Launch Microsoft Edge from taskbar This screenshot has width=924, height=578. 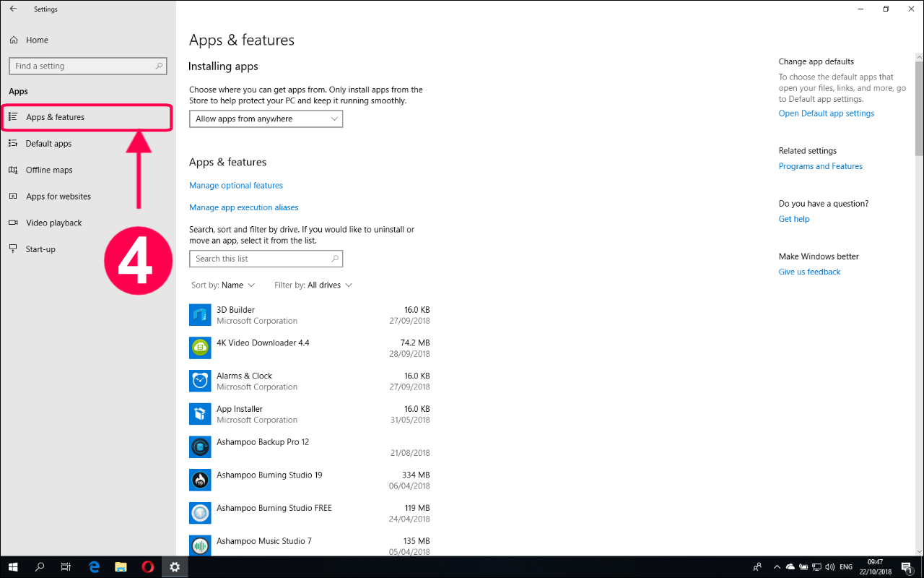tap(94, 567)
